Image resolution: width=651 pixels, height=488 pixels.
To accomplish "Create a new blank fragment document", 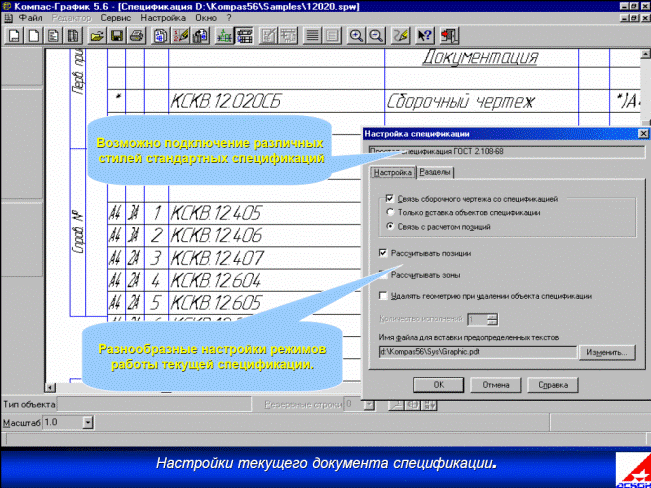I will (x=33, y=36).
